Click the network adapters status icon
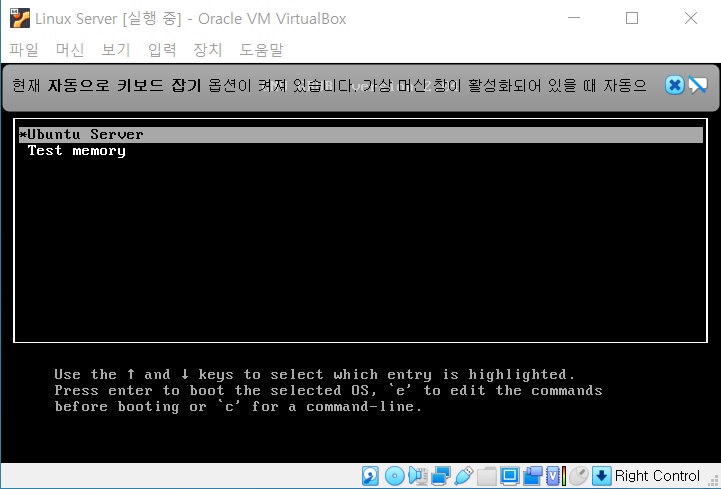 (x=441, y=476)
